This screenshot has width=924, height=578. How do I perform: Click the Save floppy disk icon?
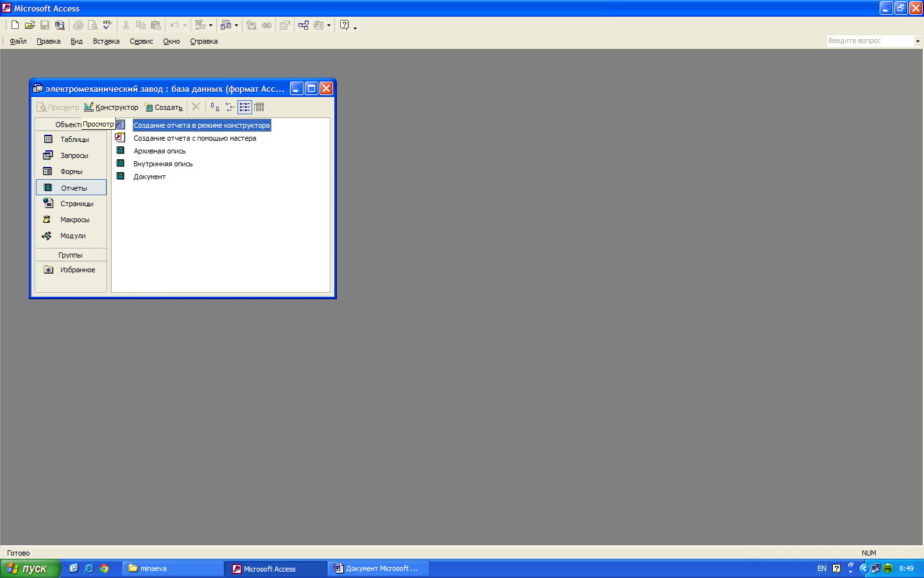tap(45, 25)
